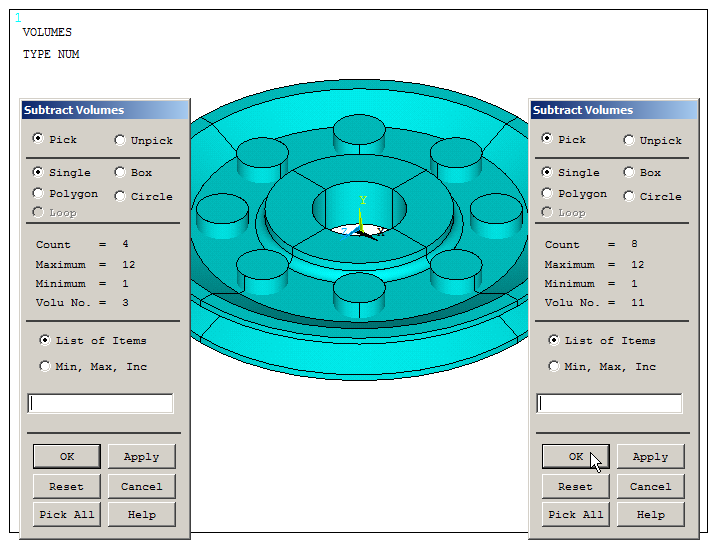720x546 pixels.
Task: Select Unpick radio in left Subtract Volumes dialog
Action: 120,140
